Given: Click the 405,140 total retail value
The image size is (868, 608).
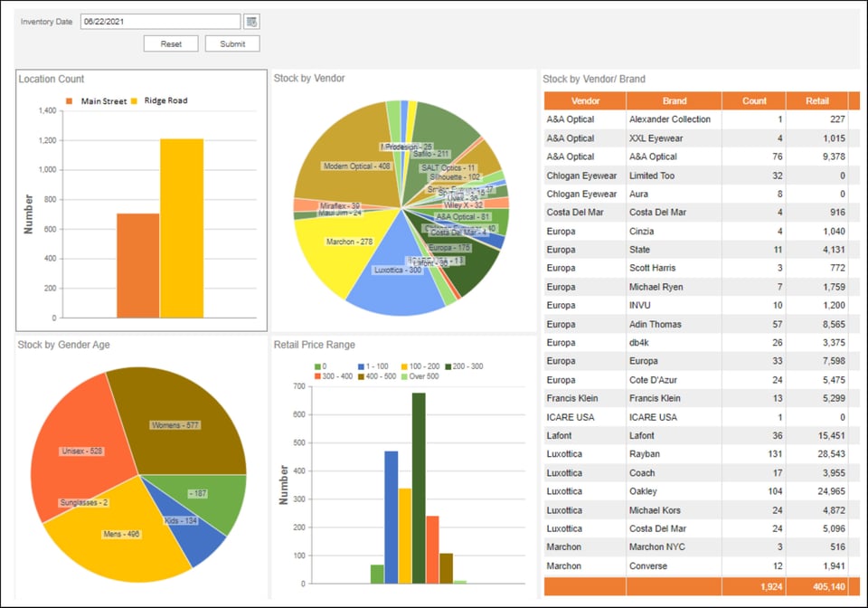Looking at the screenshot, I should (x=829, y=586).
